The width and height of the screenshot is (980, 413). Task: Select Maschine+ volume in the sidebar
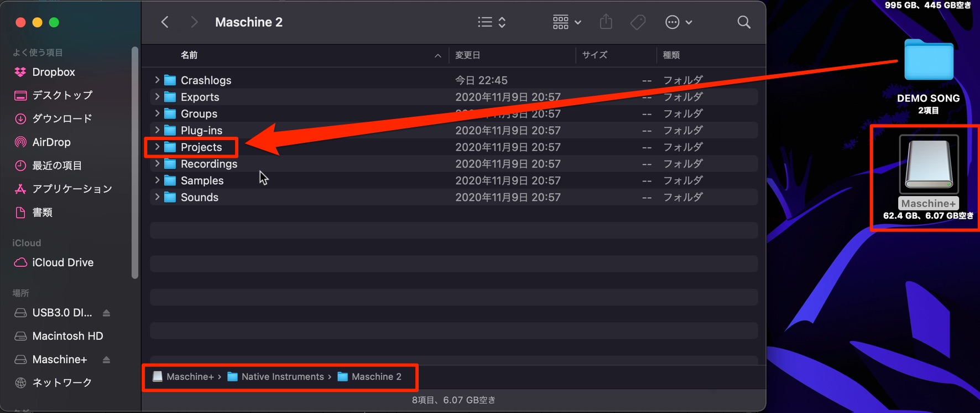pos(51,359)
